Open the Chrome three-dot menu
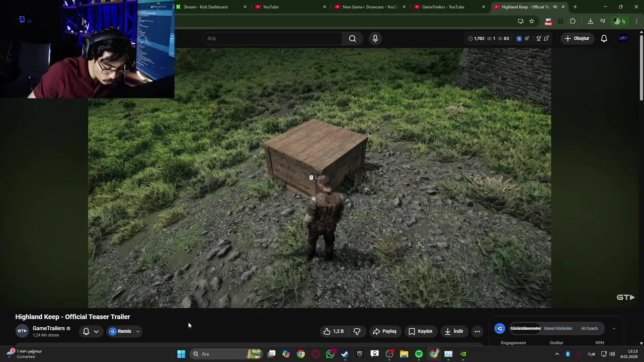 (x=636, y=21)
